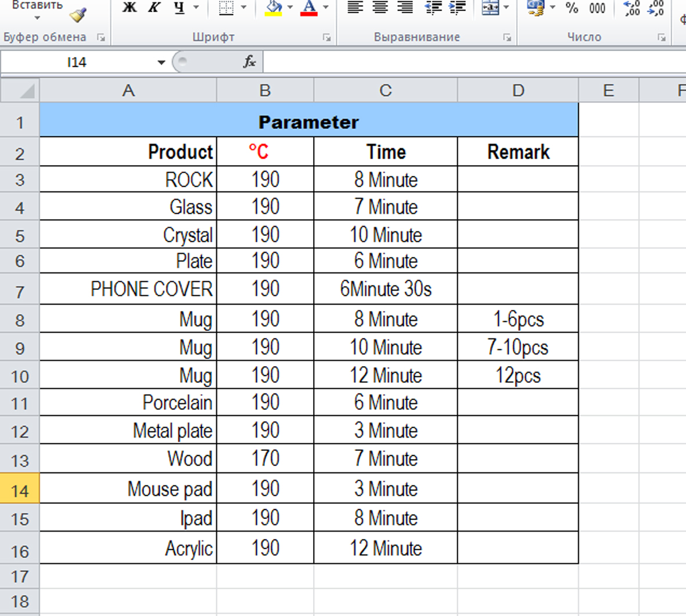The image size is (686, 616).
Task: Select the Crystal product cell
Action: (x=128, y=234)
